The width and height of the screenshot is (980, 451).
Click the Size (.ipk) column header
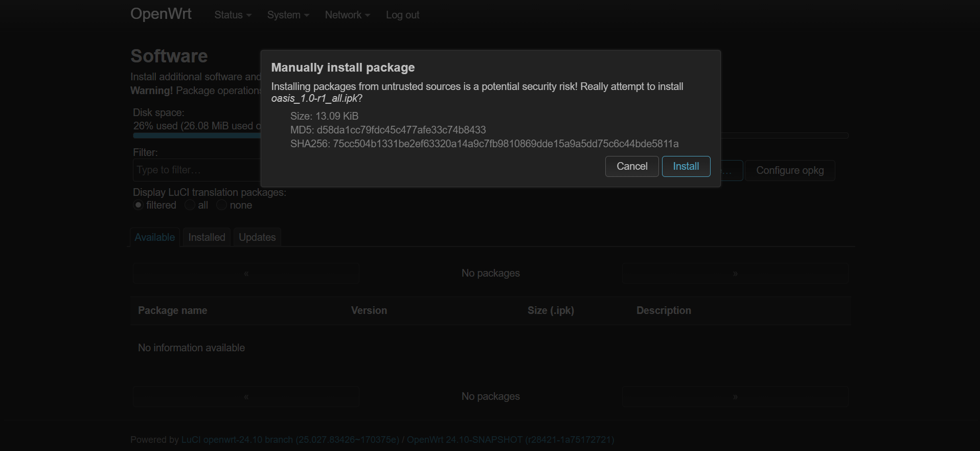point(551,310)
